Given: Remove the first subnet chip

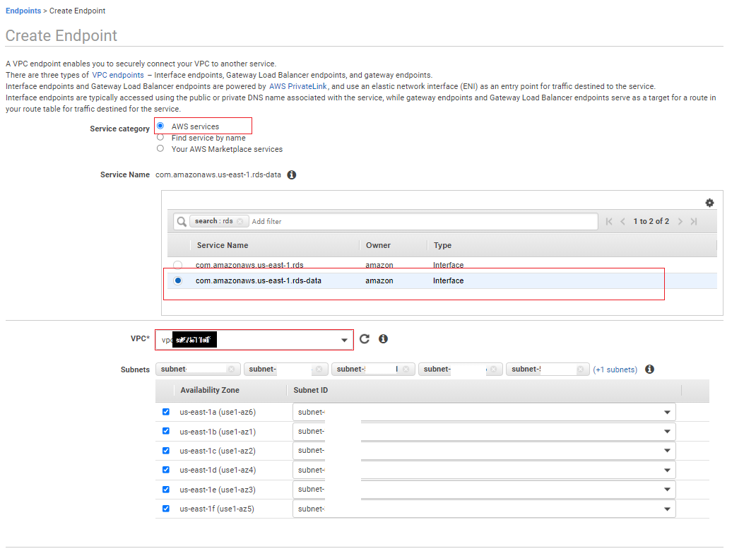Looking at the screenshot, I should [232, 369].
